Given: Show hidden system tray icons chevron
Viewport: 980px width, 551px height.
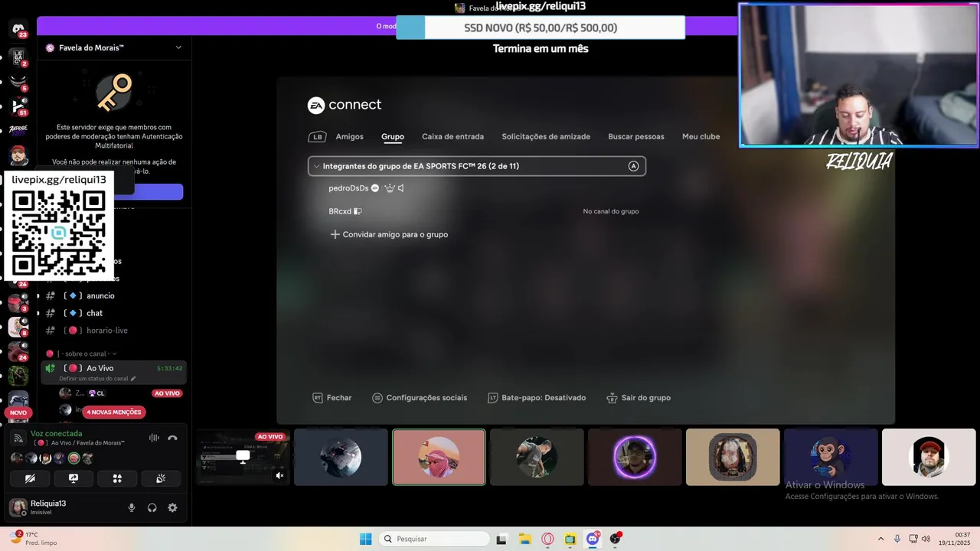Looking at the screenshot, I should click(x=880, y=539).
